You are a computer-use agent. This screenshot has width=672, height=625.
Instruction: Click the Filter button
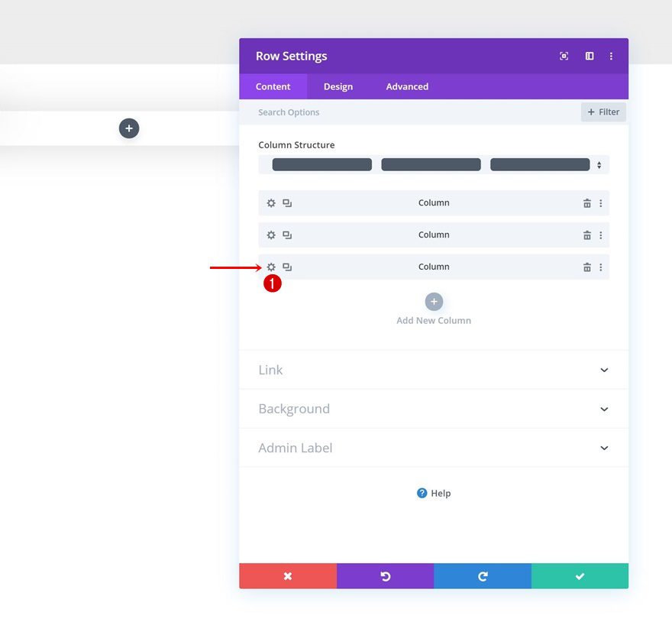click(x=603, y=112)
